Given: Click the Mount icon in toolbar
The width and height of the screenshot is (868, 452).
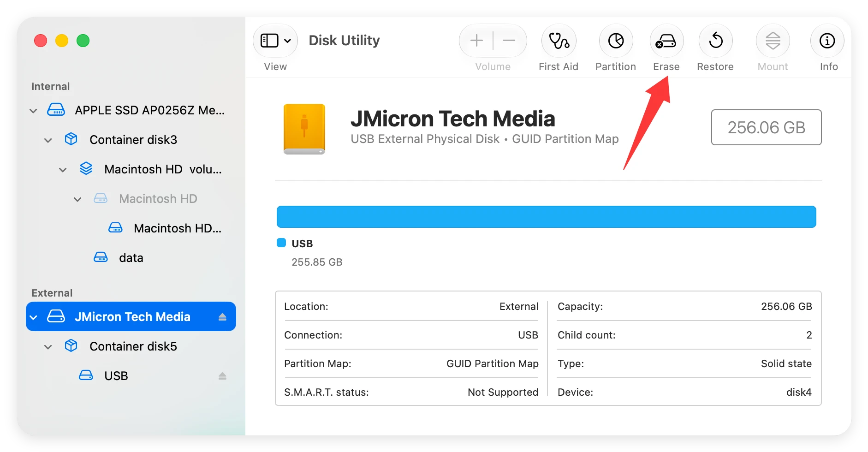Looking at the screenshot, I should coord(773,41).
